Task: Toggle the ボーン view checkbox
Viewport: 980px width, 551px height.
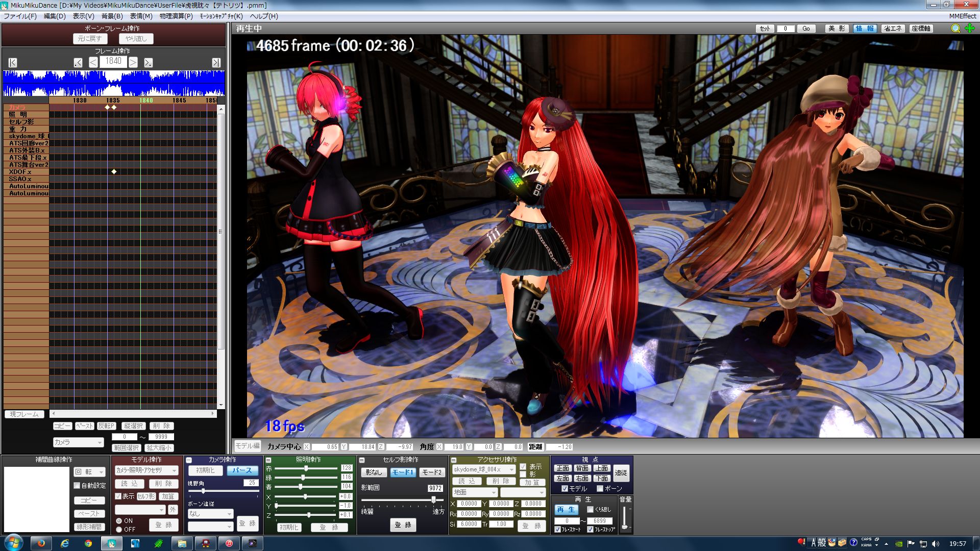Action: pos(600,489)
